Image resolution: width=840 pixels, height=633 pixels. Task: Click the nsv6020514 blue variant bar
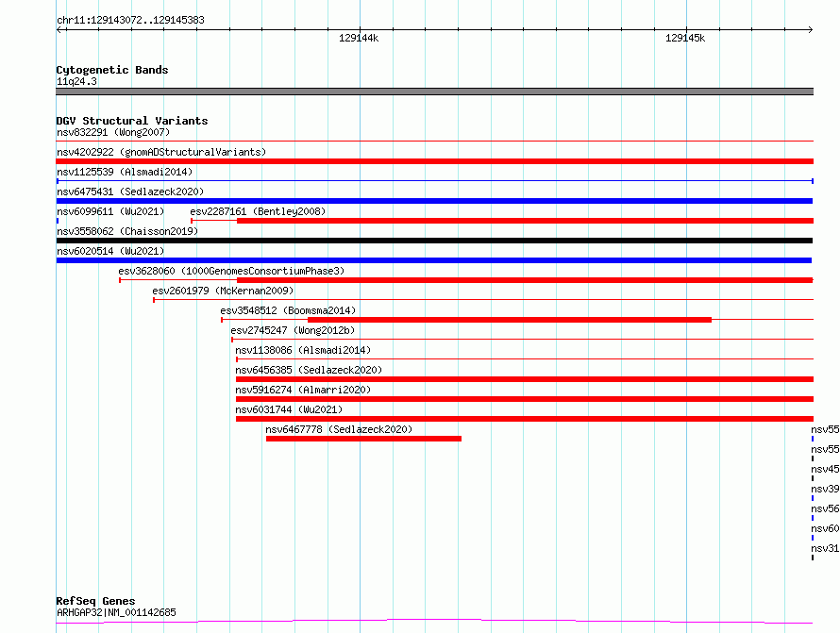tap(434, 260)
